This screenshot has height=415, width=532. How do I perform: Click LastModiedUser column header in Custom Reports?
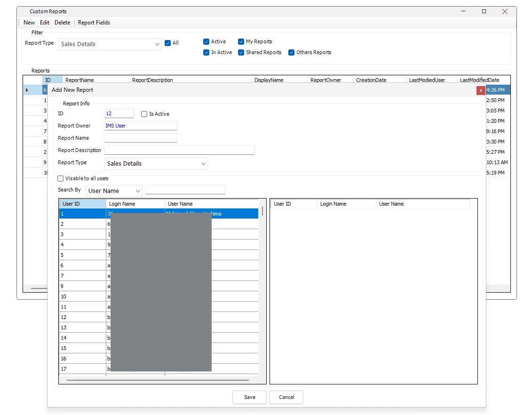(x=431, y=80)
